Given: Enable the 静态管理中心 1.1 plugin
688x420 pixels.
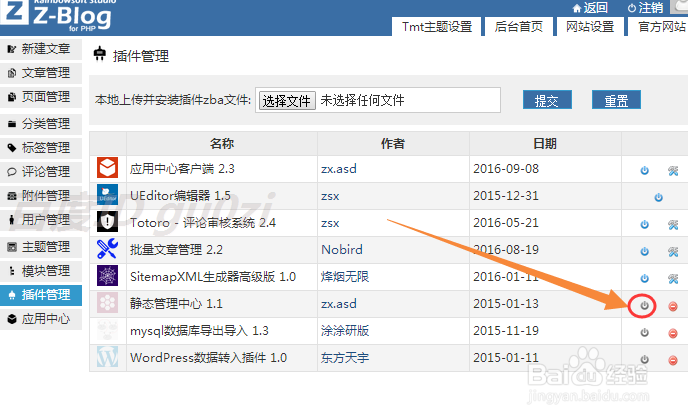Looking at the screenshot, I should pos(644,305).
